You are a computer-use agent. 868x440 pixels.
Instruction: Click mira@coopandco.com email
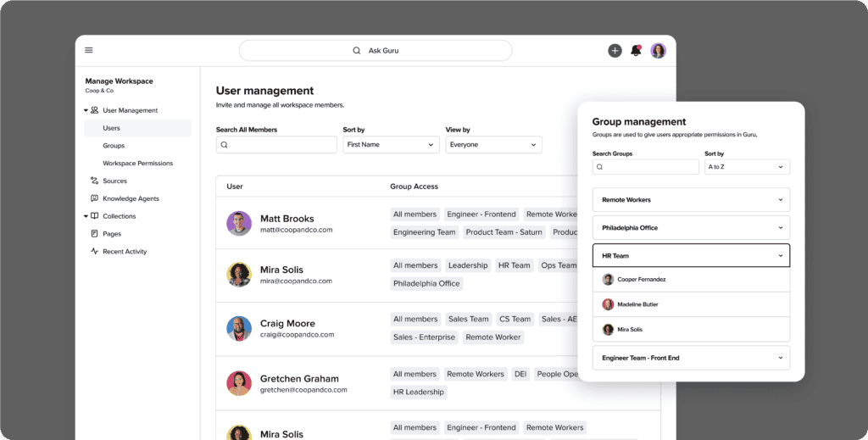click(x=296, y=281)
